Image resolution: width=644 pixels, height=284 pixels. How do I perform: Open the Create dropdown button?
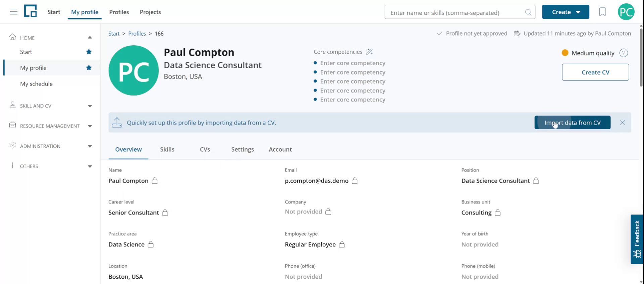[x=566, y=12]
